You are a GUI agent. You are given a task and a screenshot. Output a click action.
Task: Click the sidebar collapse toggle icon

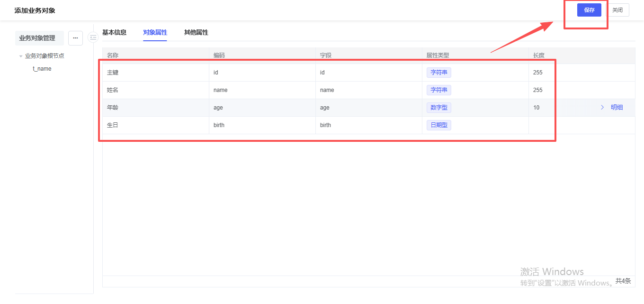pos(93,37)
